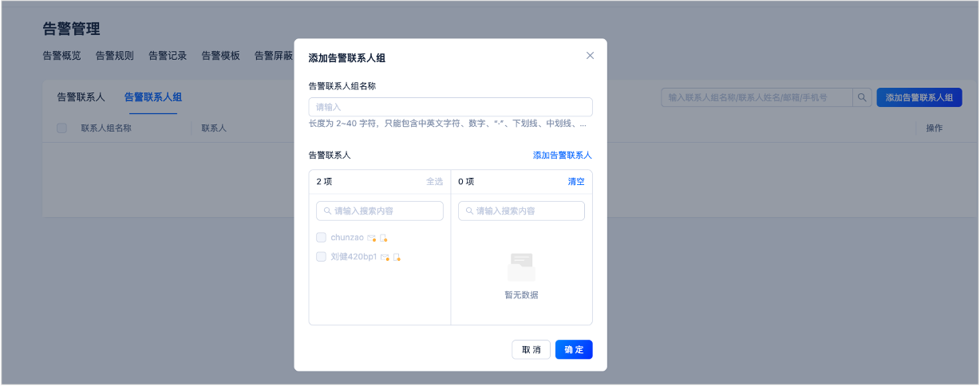Focus the 告警联系人组名称 input field
The image size is (980, 386).
(x=451, y=107)
